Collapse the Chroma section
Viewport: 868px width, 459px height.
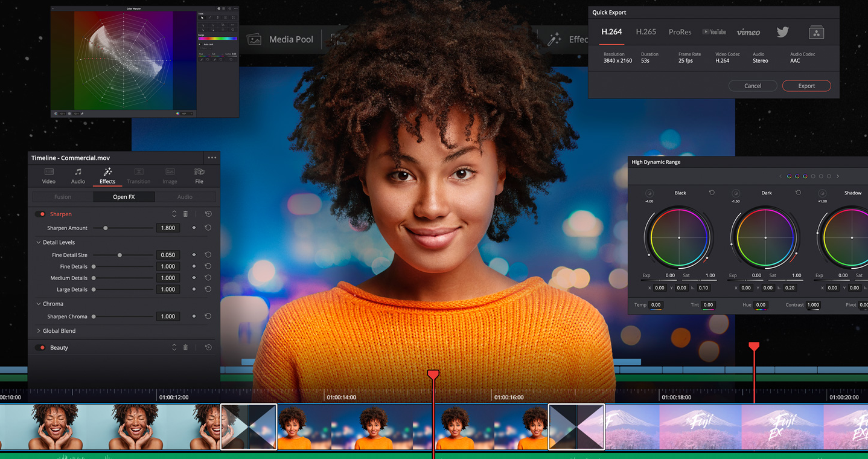point(39,304)
